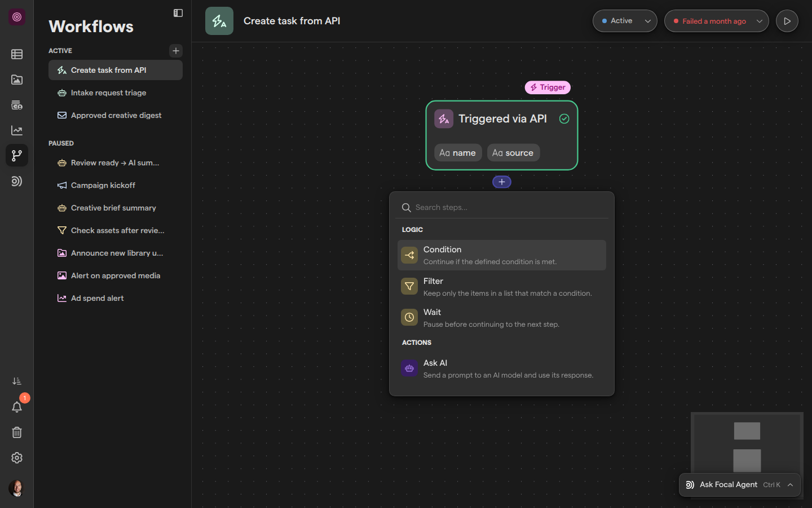812x508 pixels.
Task: Focus the Search steps input field
Action: pos(502,207)
